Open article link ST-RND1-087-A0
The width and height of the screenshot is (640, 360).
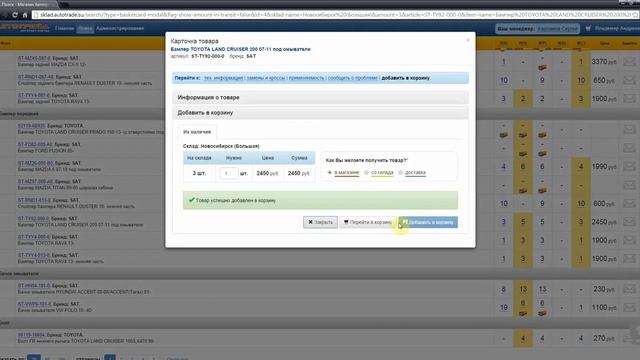[x=36, y=77]
